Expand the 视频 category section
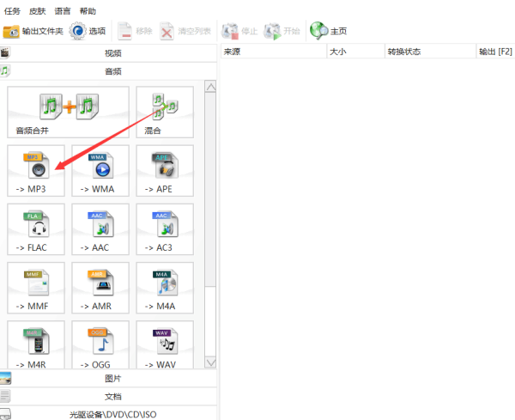 coord(108,53)
